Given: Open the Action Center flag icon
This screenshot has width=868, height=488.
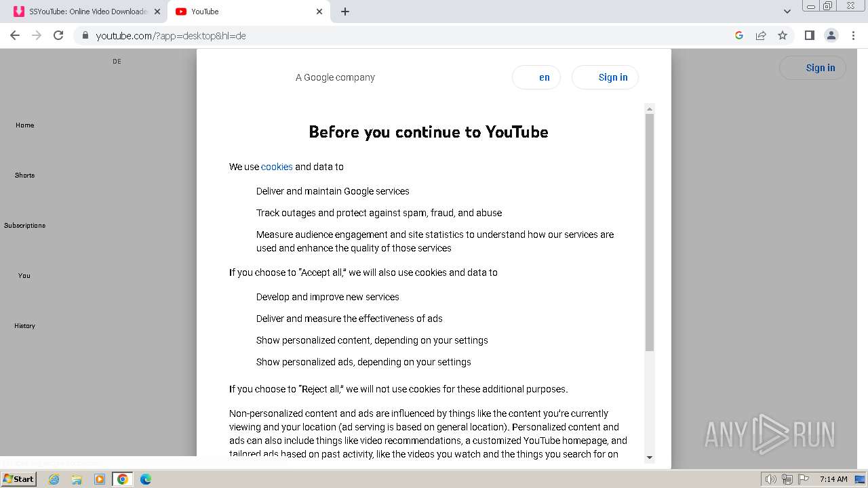Looking at the screenshot, I should pos(804,479).
